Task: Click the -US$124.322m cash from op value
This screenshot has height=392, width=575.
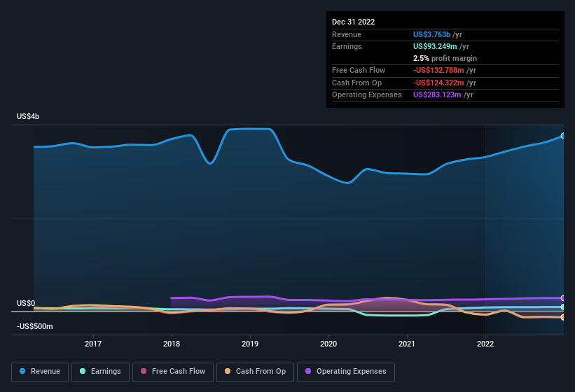Action: (438, 83)
